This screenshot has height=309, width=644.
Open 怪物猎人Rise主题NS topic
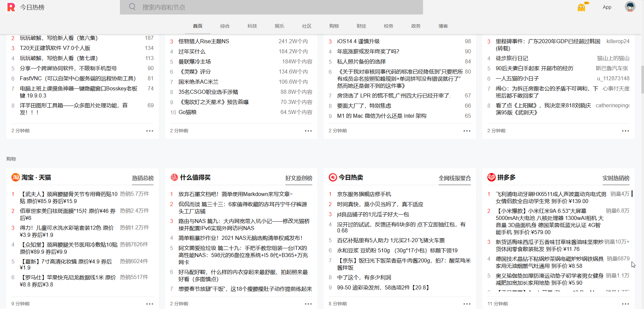click(204, 41)
